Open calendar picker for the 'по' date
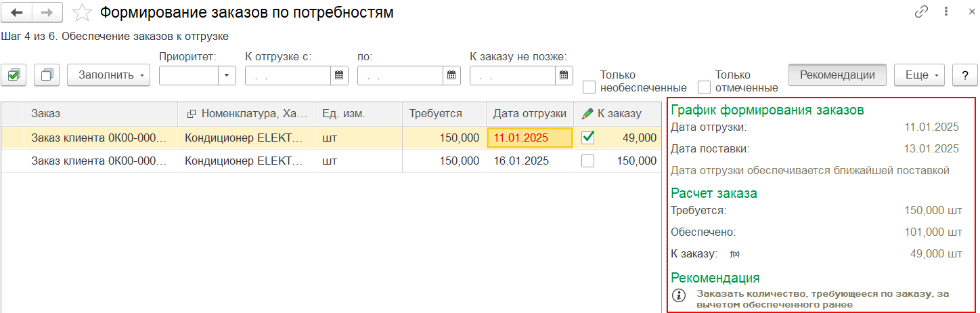Image resolution: width=980 pixels, height=313 pixels. click(451, 75)
